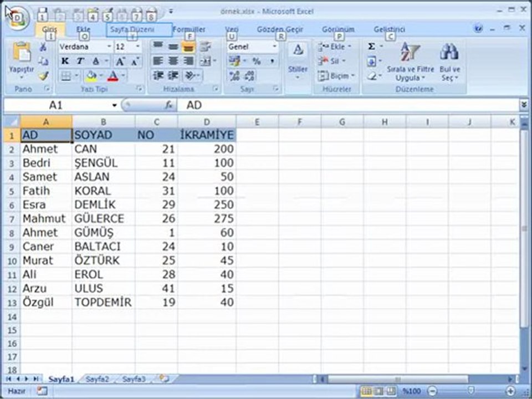Increase decimal places icon
This screenshot has width=532, height=399.
(234, 76)
